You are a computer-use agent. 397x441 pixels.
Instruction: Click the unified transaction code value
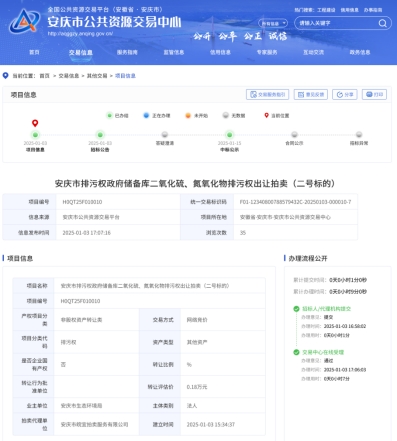(295, 202)
